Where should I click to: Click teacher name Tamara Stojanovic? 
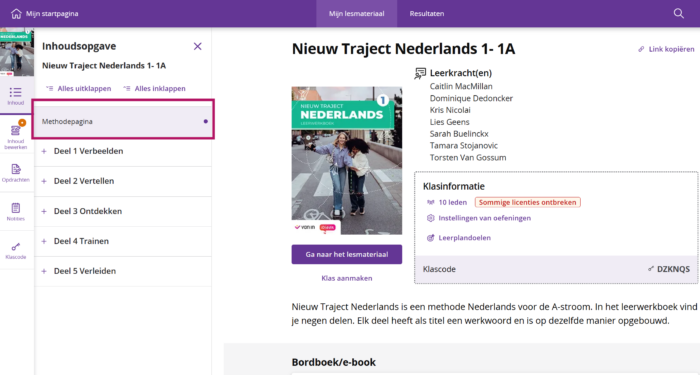point(463,146)
